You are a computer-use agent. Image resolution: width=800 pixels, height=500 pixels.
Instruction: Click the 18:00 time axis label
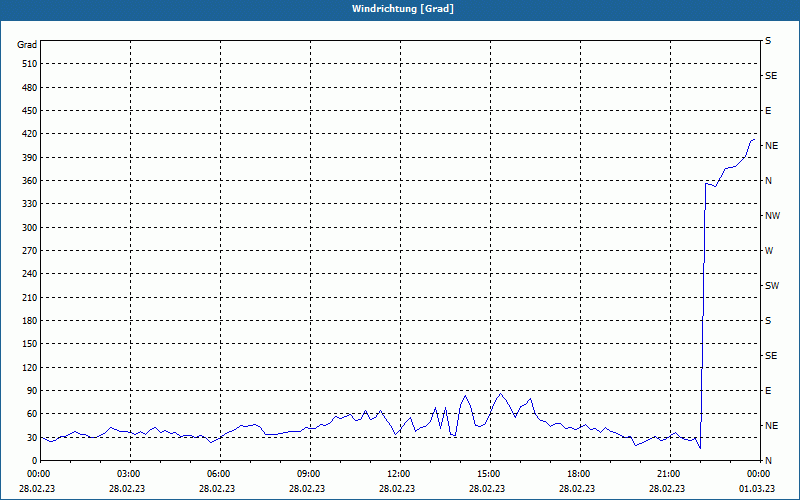[579, 474]
